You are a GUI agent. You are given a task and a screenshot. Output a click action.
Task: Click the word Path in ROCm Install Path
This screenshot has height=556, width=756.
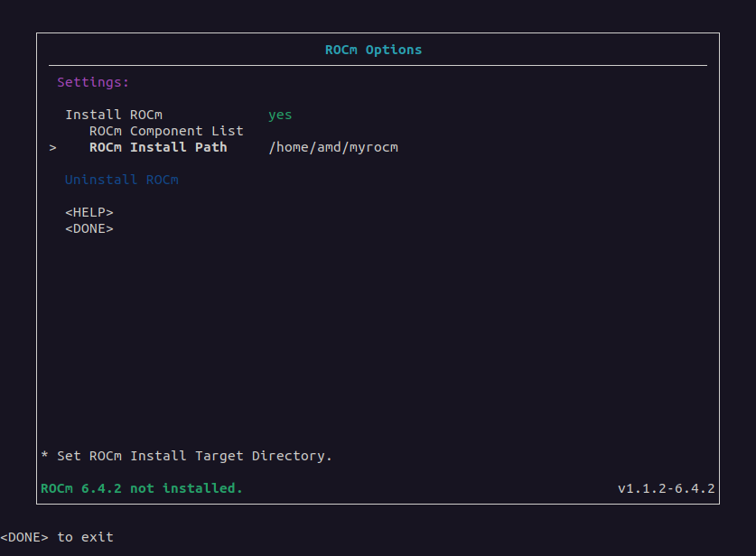[x=211, y=147]
